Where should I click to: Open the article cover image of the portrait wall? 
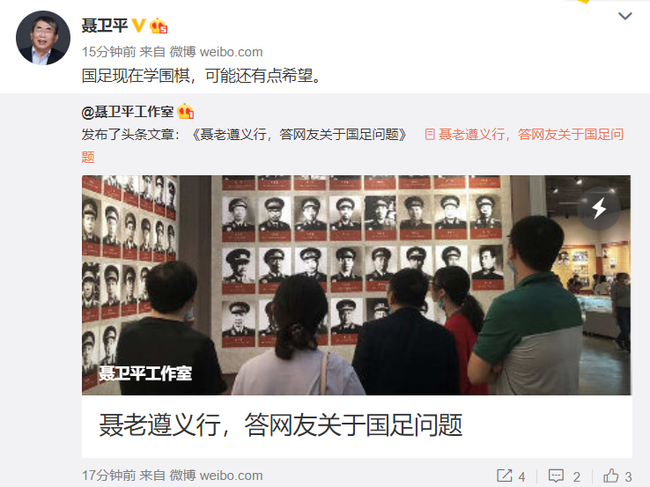click(357, 285)
